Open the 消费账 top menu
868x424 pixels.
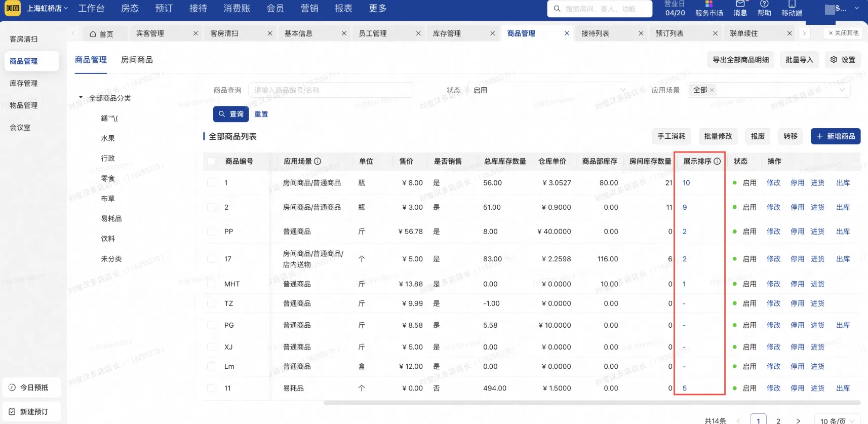point(236,8)
